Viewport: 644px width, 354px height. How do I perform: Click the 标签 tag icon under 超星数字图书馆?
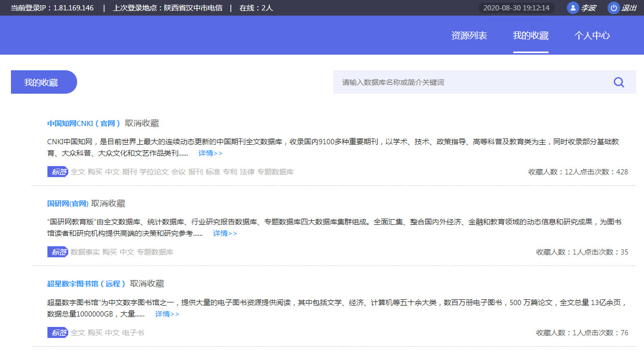pyautogui.click(x=58, y=333)
